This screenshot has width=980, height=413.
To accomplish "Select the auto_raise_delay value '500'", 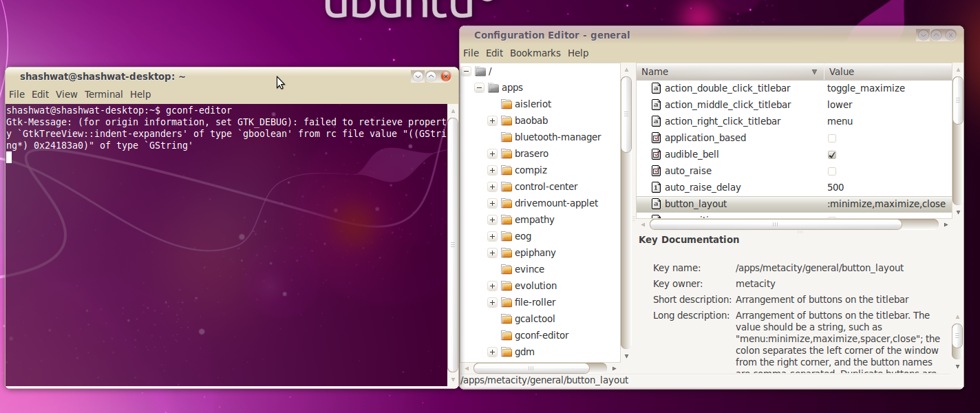I will 835,187.
